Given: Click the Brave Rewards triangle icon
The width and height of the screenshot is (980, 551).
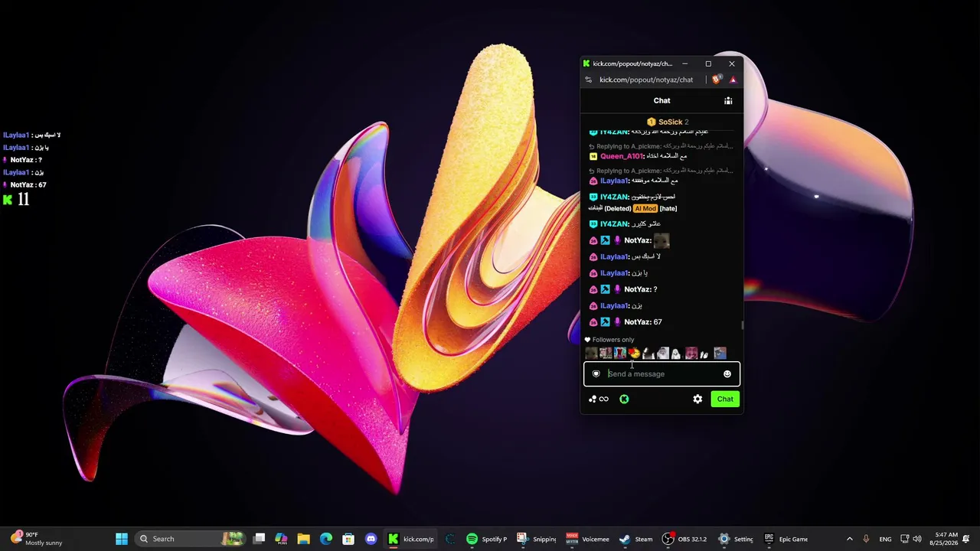Looking at the screenshot, I should click(x=733, y=80).
